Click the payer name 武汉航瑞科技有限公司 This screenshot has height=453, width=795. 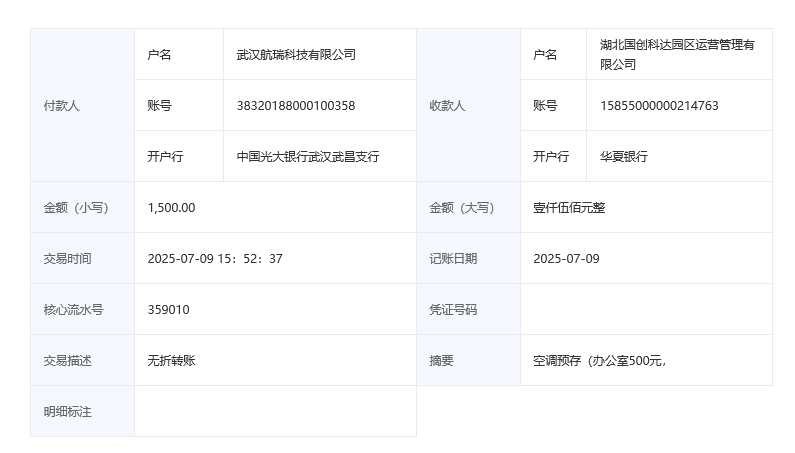(x=296, y=55)
